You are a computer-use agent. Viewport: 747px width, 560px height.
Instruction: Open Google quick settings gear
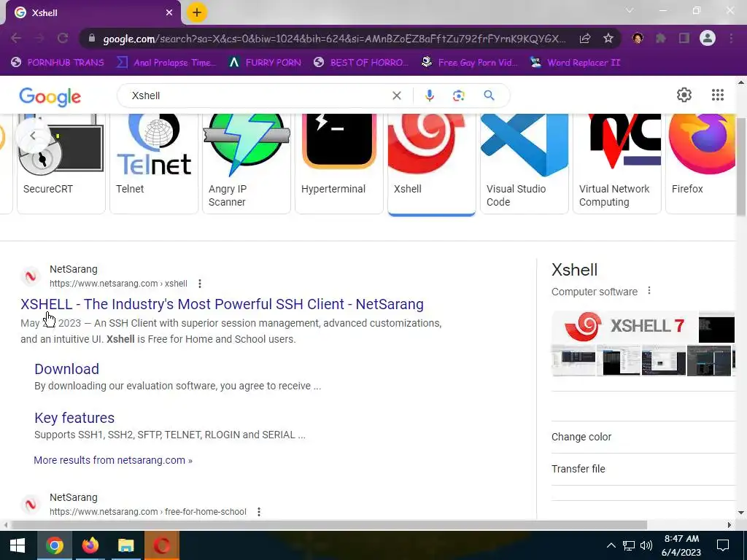pyautogui.click(x=684, y=95)
